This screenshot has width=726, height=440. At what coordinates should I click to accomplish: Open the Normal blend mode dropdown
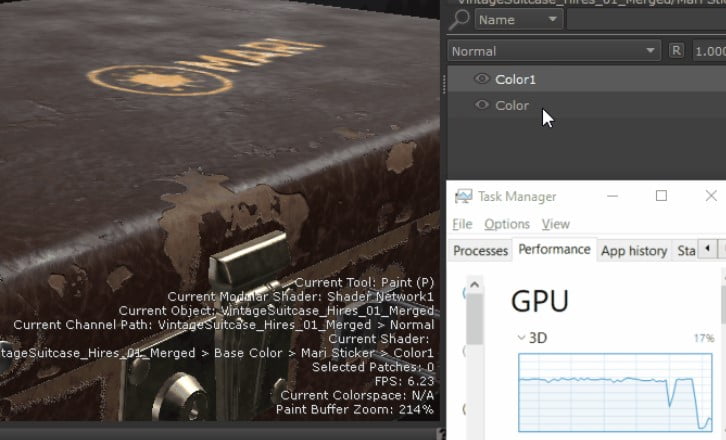pos(553,51)
